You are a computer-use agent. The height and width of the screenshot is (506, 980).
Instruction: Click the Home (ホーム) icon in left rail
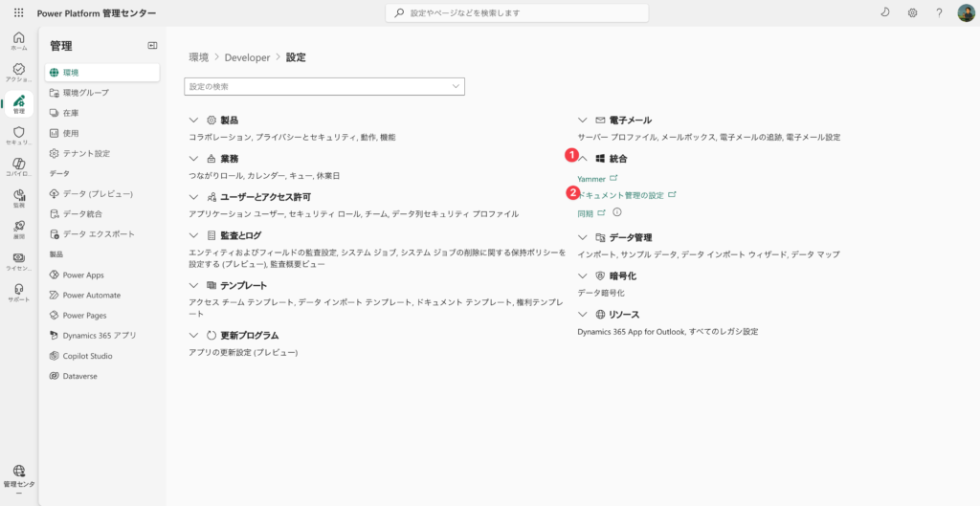(19, 40)
